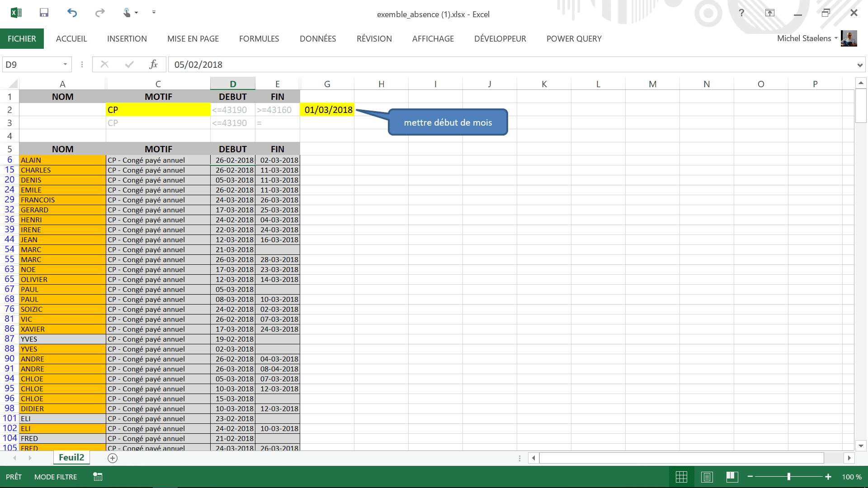Click the Undo arrow icon

point(72,13)
